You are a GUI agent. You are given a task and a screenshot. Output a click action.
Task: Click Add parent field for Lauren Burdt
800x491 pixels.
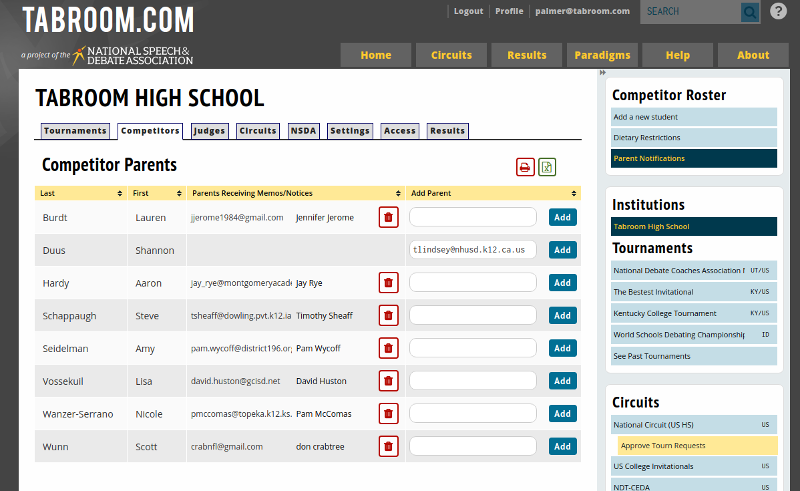[x=473, y=217]
